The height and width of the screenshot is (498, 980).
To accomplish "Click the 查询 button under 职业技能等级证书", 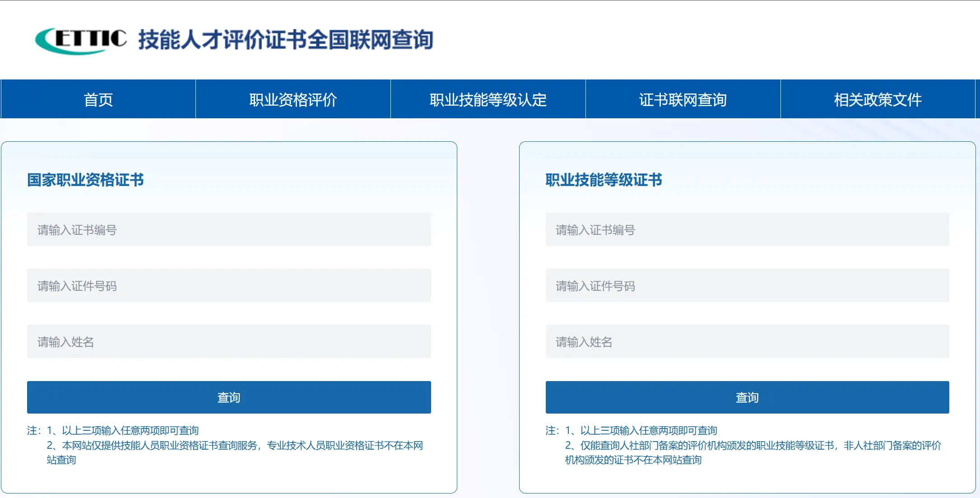I will tap(747, 397).
